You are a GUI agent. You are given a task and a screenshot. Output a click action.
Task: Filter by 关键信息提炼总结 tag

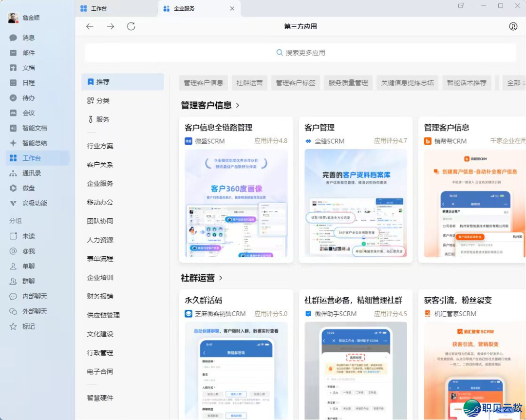407,83
